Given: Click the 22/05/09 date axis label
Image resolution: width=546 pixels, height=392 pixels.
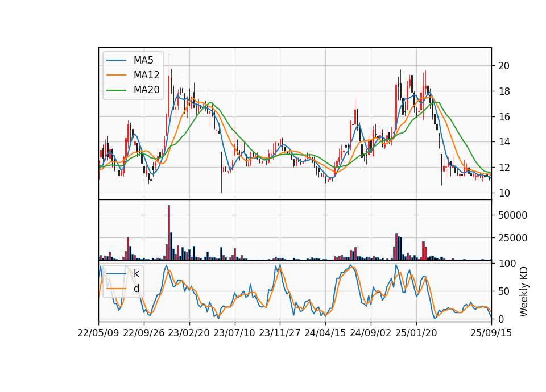Looking at the screenshot, I should click(98, 333).
